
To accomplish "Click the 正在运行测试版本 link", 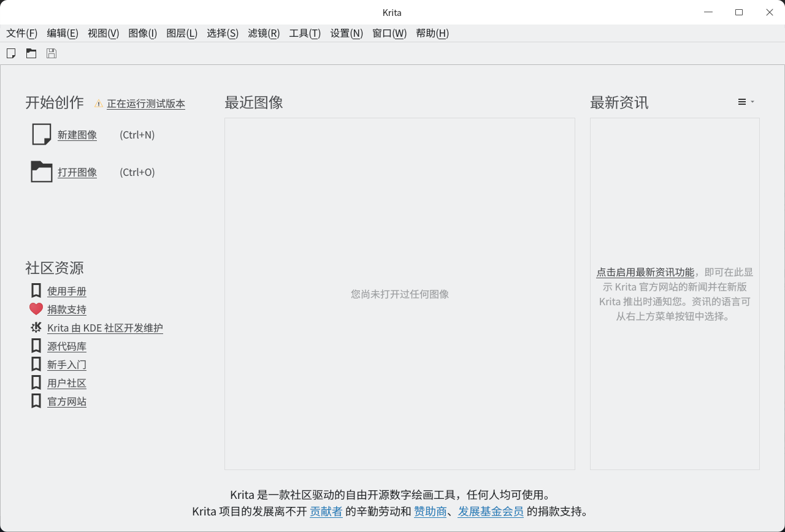I will coord(146,104).
